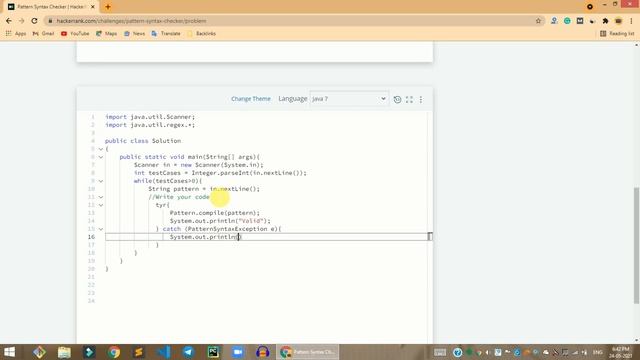640x360 pixels.
Task: Click the dark M extension icon in toolbar
Action: pyautogui.click(x=580, y=21)
